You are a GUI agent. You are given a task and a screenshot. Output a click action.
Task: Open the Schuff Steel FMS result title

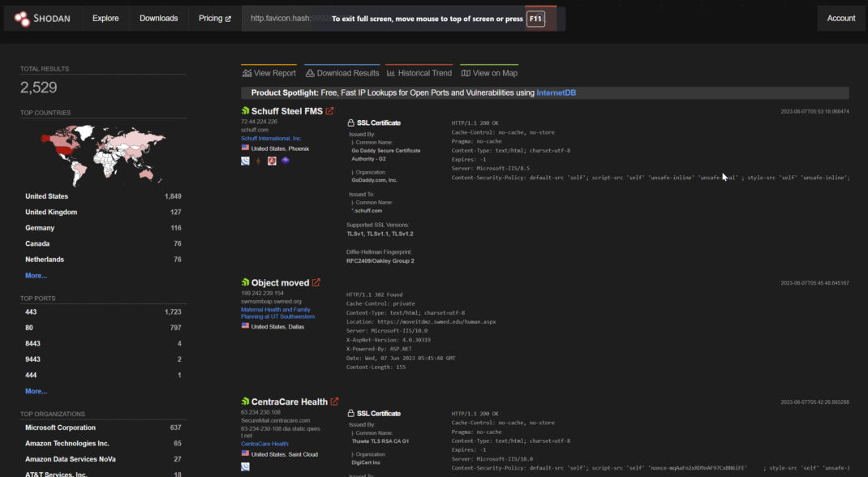(x=286, y=111)
